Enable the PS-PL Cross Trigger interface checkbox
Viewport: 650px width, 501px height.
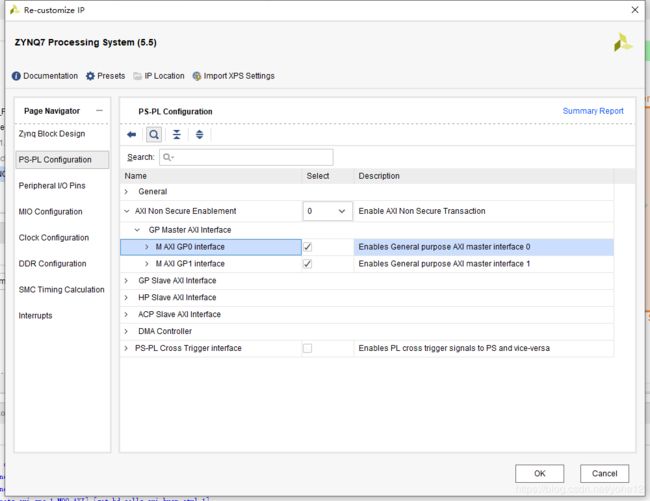[x=307, y=349]
